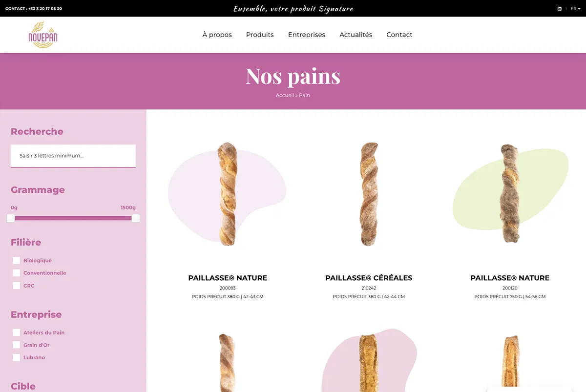The width and height of the screenshot is (586, 392).
Task: Open Paillasse Céréales product image
Action: pyautogui.click(x=369, y=194)
